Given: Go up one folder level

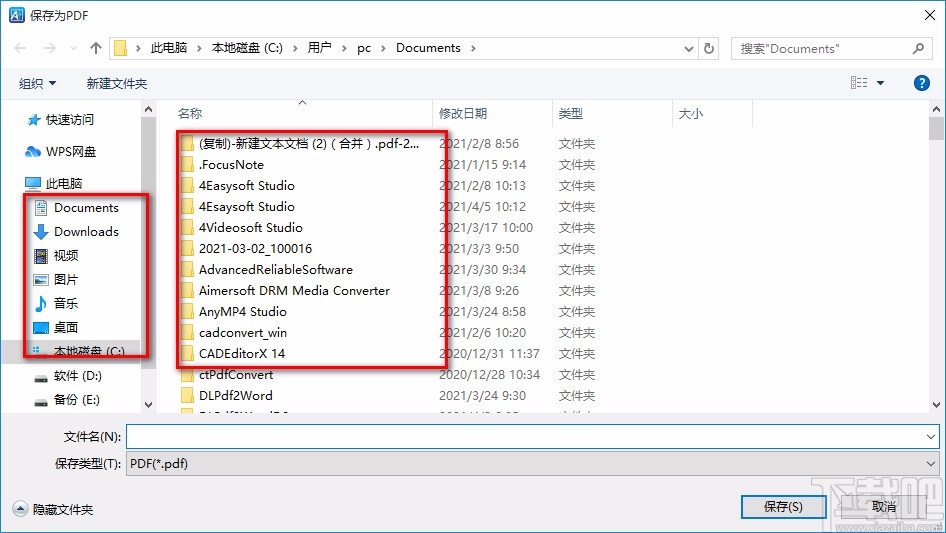Looking at the screenshot, I should [x=95, y=48].
